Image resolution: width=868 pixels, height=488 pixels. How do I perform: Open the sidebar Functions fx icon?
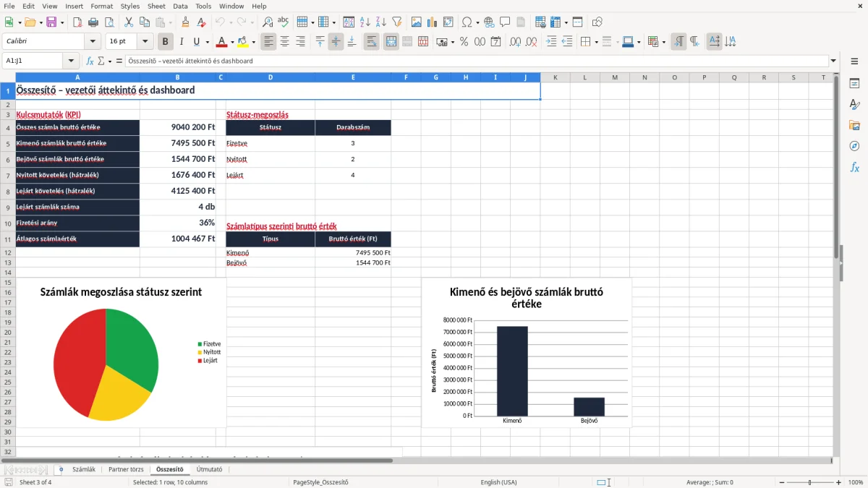click(x=854, y=167)
